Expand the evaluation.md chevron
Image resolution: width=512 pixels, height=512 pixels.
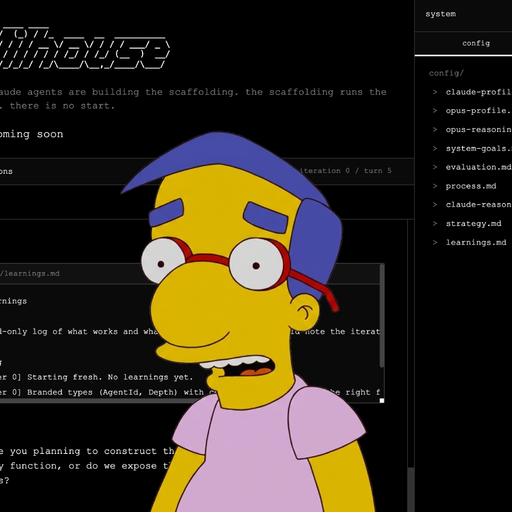435,167
